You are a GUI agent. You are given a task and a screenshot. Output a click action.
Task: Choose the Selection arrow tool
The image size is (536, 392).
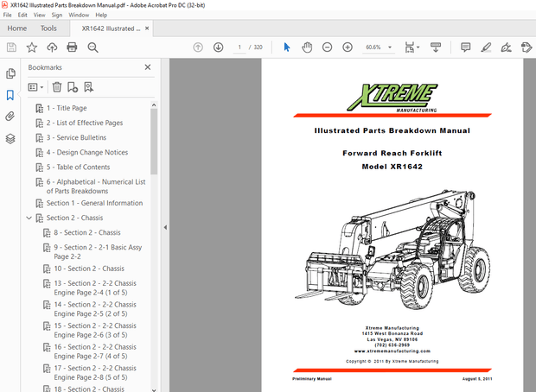tap(287, 47)
